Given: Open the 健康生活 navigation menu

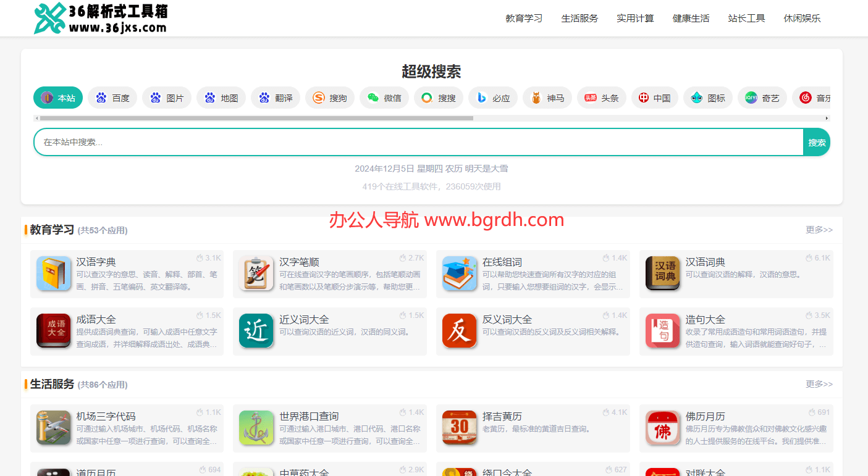Looking at the screenshot, I should pos(691,19).
